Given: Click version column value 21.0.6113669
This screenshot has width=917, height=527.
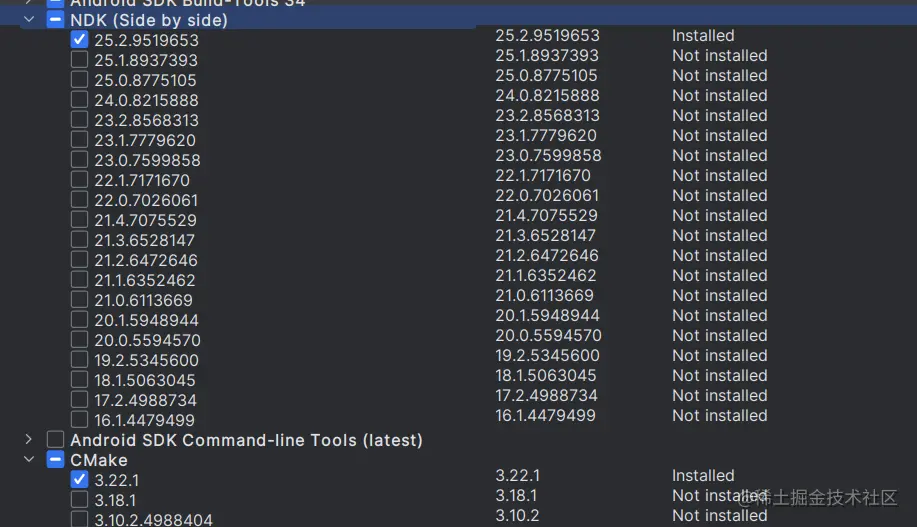Looking at the screenshot, I should point(544,295).
